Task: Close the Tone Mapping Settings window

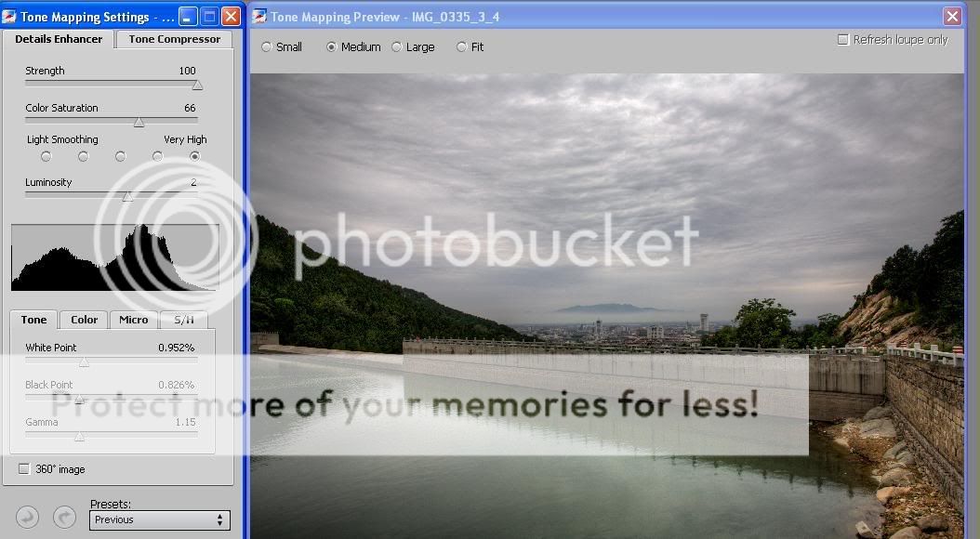Action: click(x=232, y=16)
